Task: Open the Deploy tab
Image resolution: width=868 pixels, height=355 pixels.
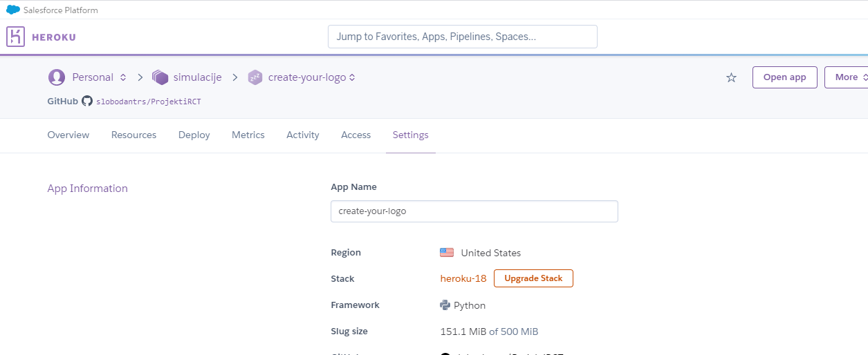Action: (x=194, y=135)
